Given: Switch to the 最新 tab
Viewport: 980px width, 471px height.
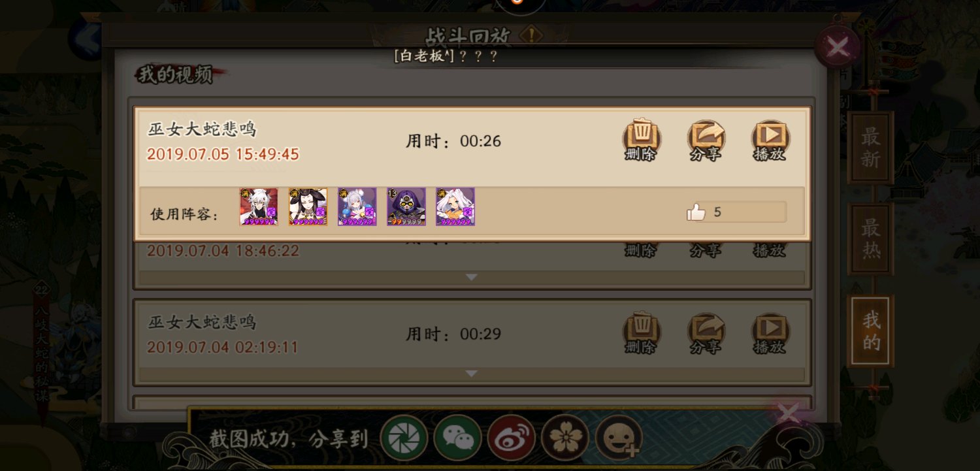Looking at the screenshot, I should pos(870,148).
